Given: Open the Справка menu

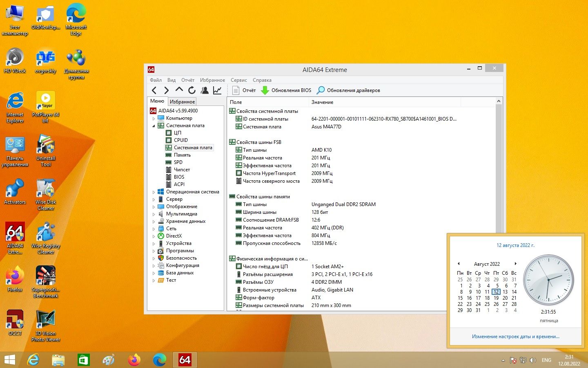Looking at the screenshot, I should pyautogui.click(x=262, y=80).
